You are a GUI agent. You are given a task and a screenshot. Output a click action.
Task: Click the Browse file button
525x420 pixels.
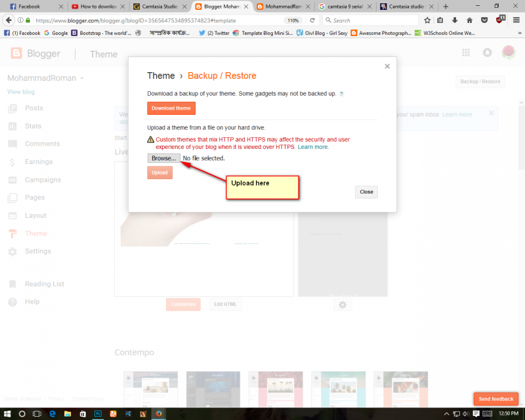(x=163, y=158)
